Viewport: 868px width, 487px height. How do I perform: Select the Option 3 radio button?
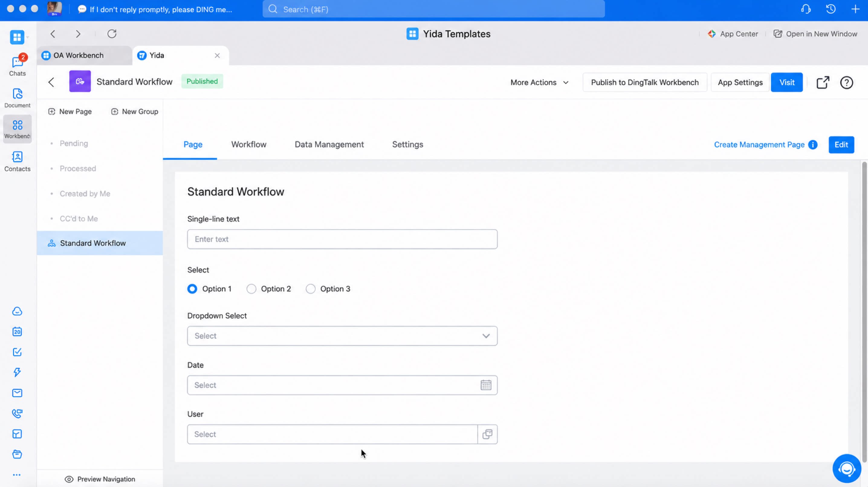click(311, 289)
